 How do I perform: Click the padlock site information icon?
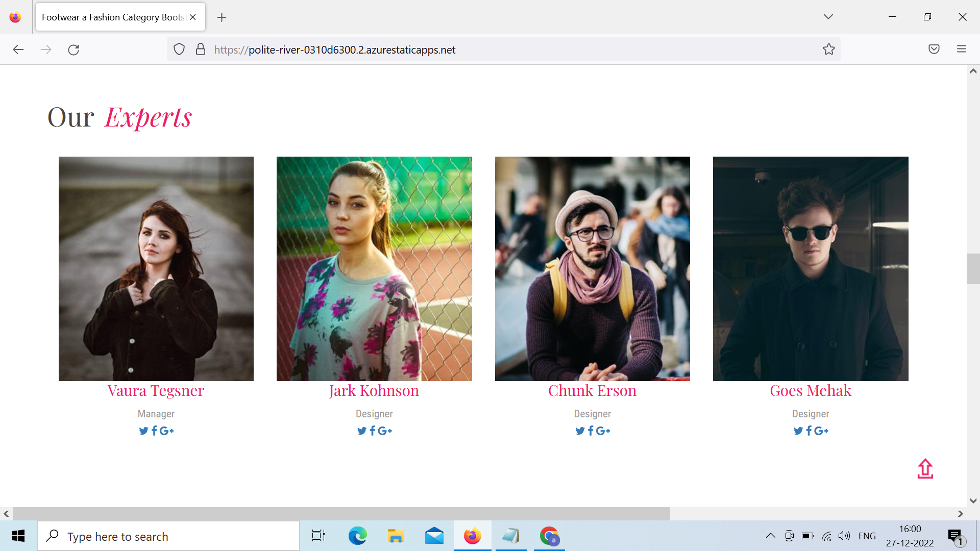(x=201, y=49)
